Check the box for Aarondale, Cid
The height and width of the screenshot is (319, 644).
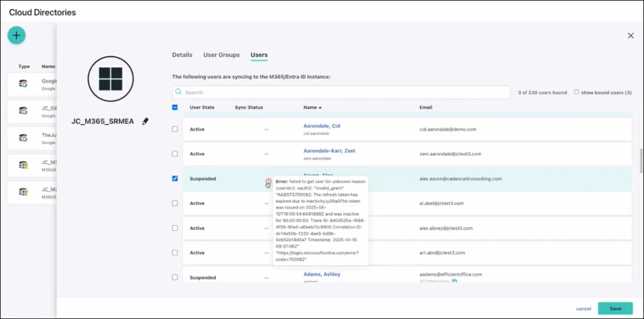(x=175, y=129)
